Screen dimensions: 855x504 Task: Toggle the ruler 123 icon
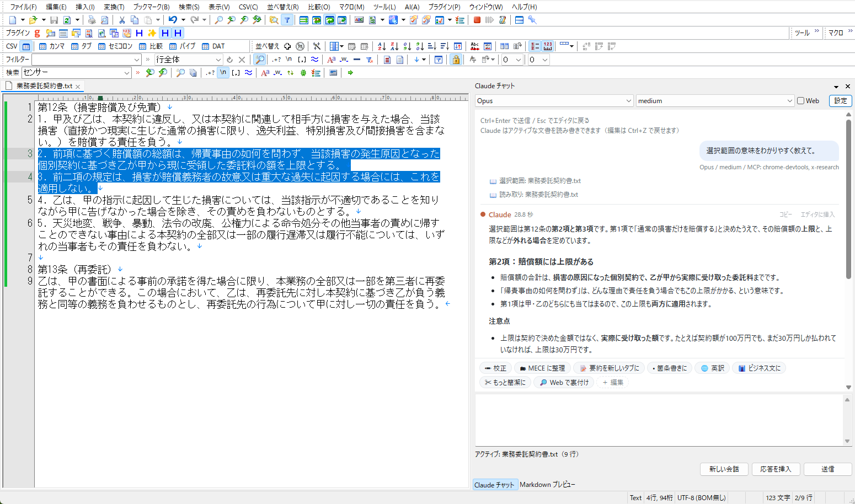tap(548, 46)
